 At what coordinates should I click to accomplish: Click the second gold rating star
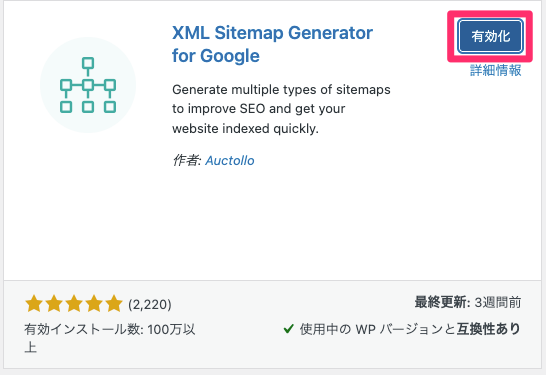(x=54, y=304)
